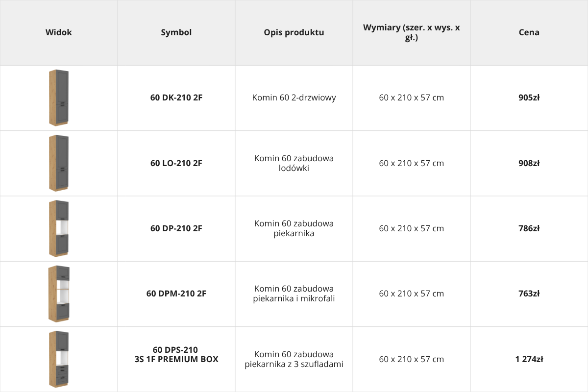
Task: Click the Wymiary column header
Action: tap(412, 32)
